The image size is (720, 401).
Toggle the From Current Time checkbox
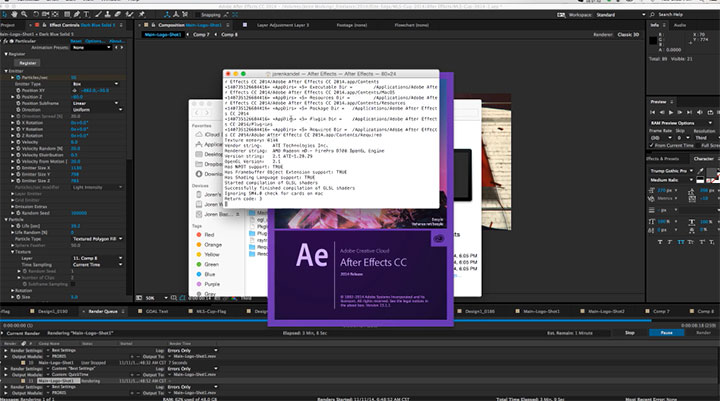click(x=652, y=145)
